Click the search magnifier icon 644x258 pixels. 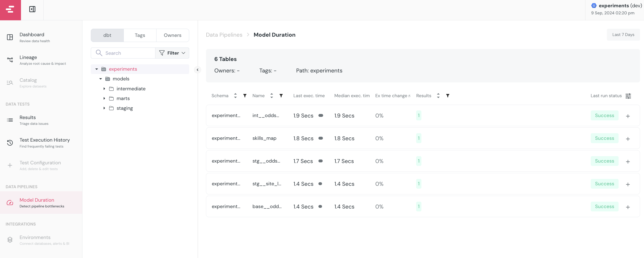(99, 53)
